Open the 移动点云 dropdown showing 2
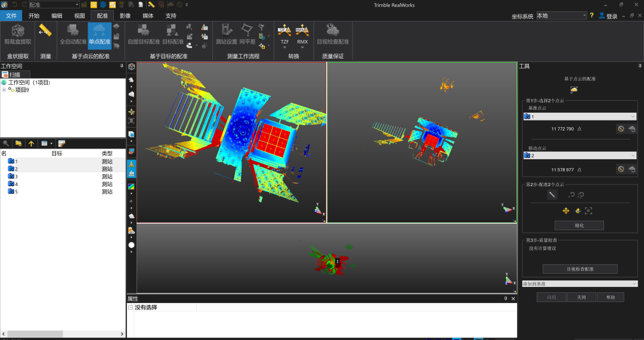This screenshot has width=644, height=340. (580, 156)
